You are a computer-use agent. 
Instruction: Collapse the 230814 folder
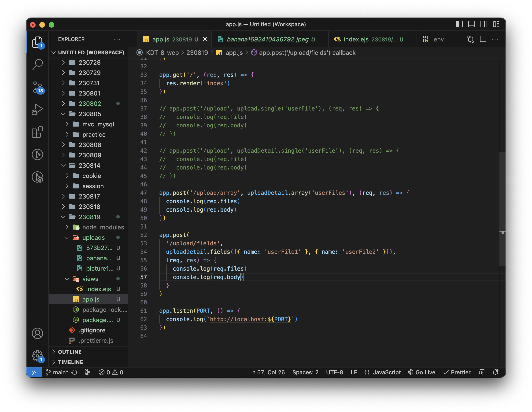click(x=89, y=166)
